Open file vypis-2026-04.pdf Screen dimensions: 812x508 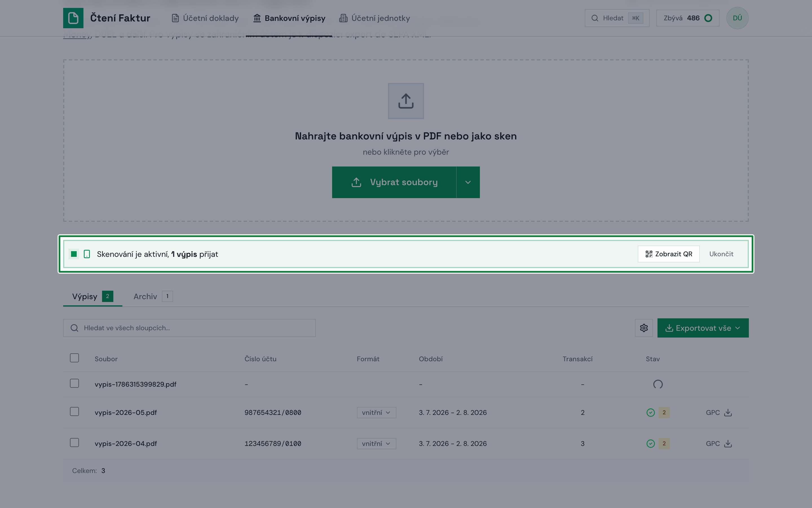point(126,443)
